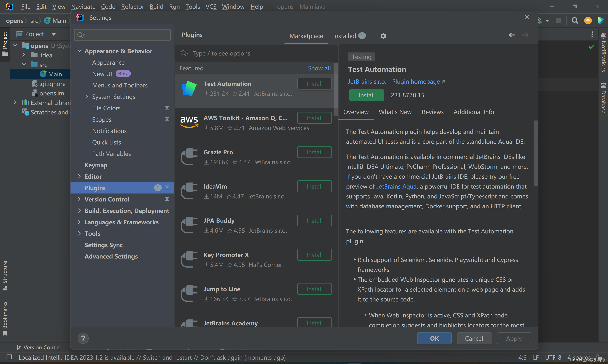Click the tool windows quick access icon in status bar
The height and width of the screenshot is (364, 608).
click(x=9, y=357)
